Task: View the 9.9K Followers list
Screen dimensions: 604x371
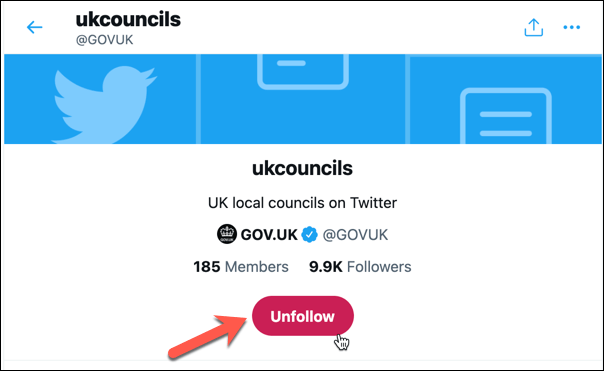Action: [x=360, y=267]
